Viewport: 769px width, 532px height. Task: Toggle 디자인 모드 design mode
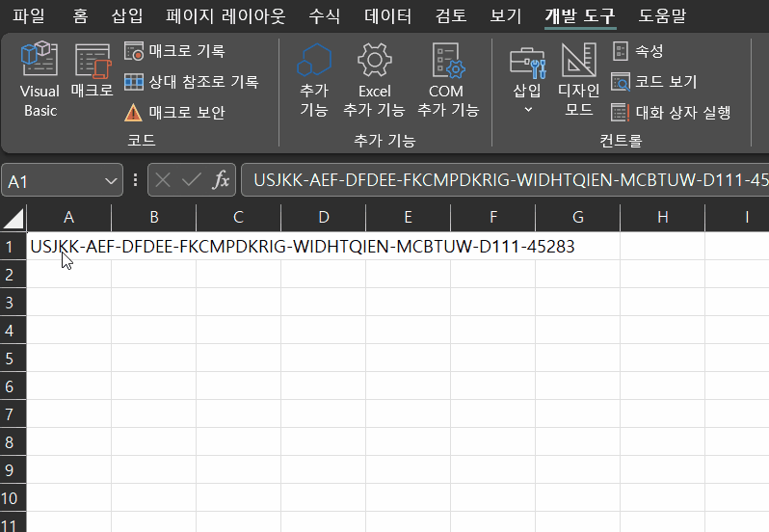coord(579,79)
